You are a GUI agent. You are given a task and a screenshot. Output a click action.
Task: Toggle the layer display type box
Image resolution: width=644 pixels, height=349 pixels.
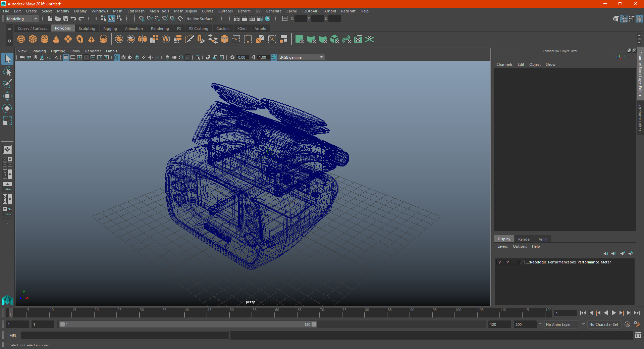(515, 262)
